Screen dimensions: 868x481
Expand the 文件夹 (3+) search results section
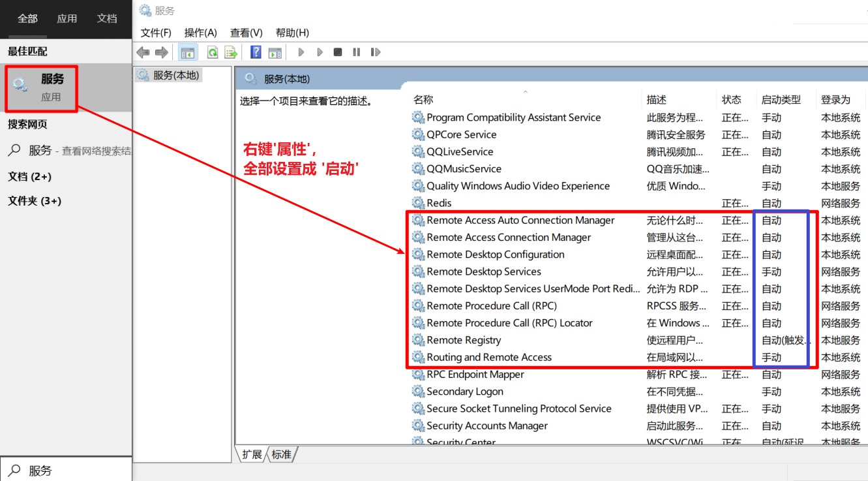[x=35, y=201]
